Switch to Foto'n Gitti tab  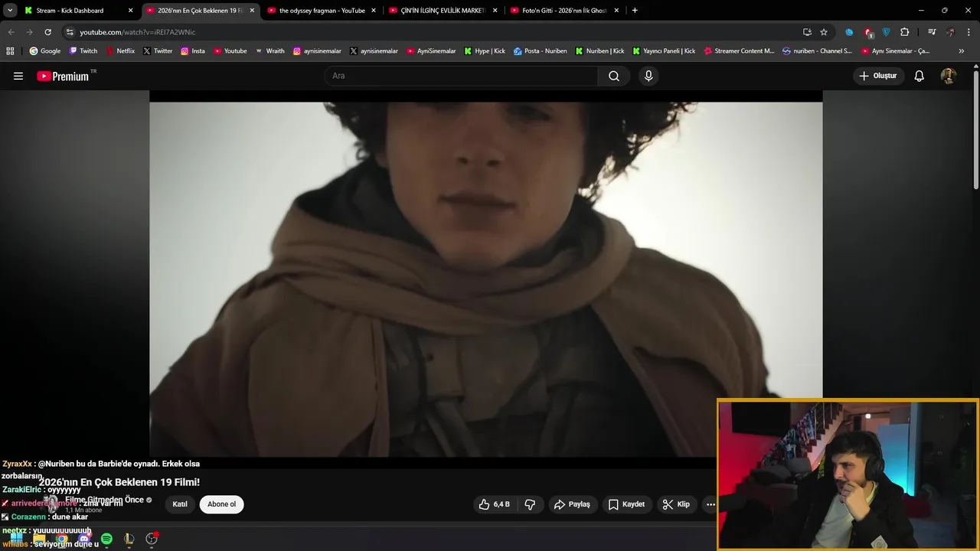564,11
